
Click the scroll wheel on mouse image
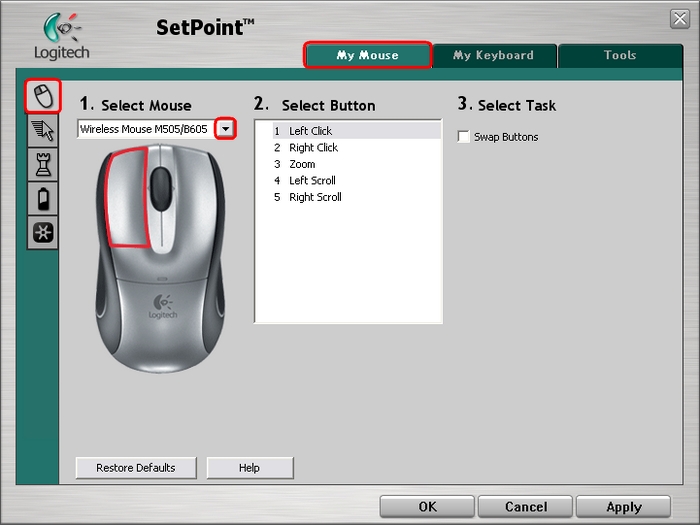(161, 189)
